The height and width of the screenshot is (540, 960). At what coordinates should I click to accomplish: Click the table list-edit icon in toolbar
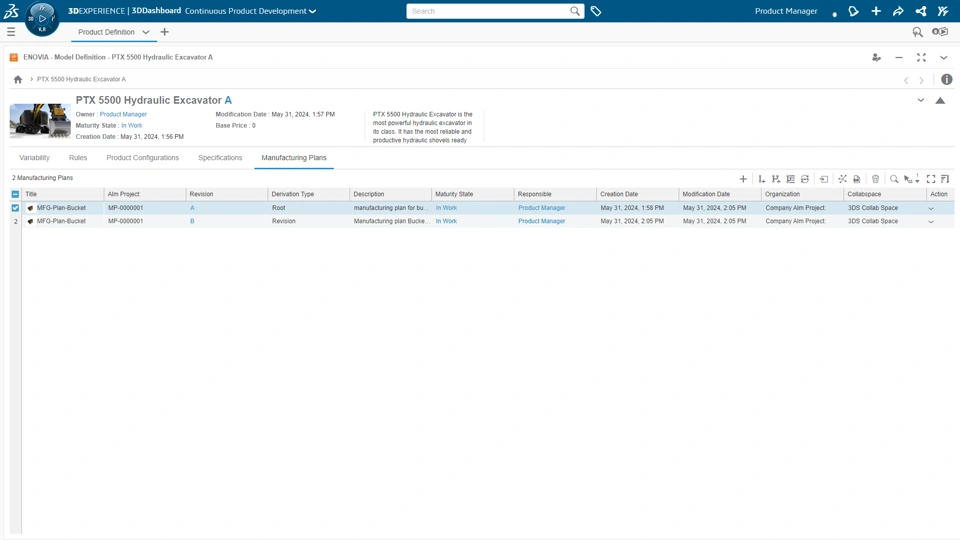tap(790, 179)
